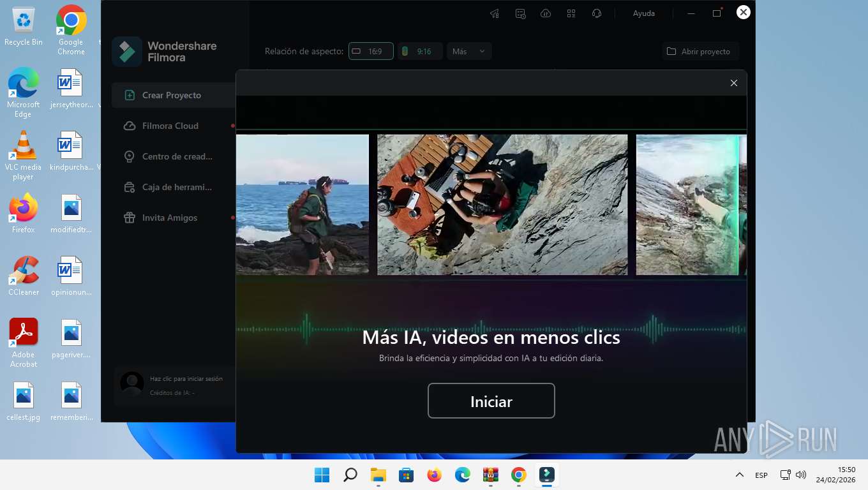This screenshot has height=490, width=868.
Task: Select the jerseytheor Word document on desktop
Action: click(71, 88)
